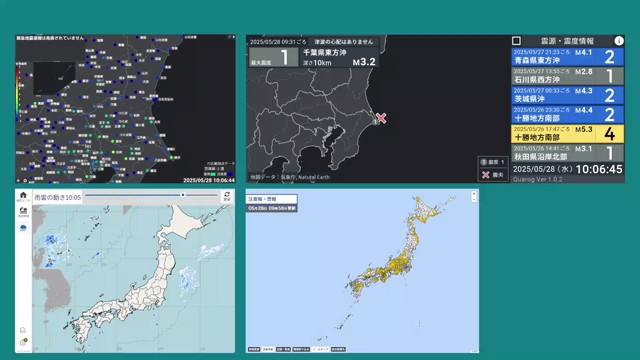Click the zoom out button on the warnings map
The width and height of the screenshot is (640, 360).
pos(474,199)
